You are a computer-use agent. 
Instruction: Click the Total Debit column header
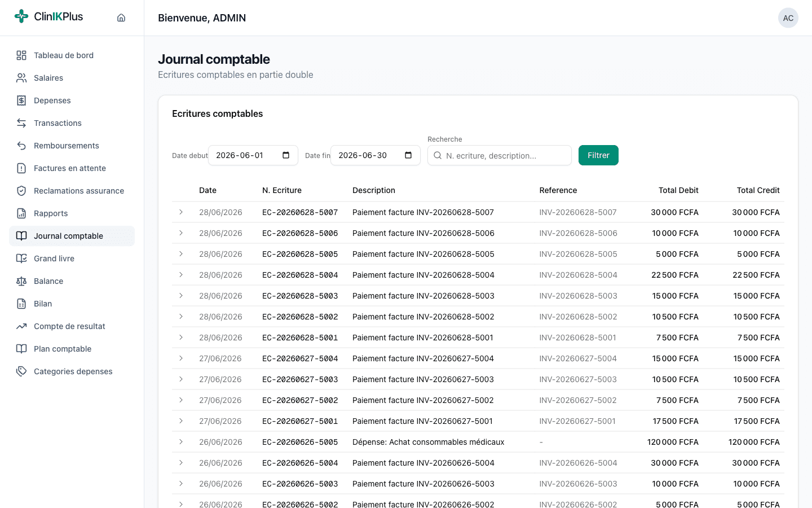coord(678,190)
